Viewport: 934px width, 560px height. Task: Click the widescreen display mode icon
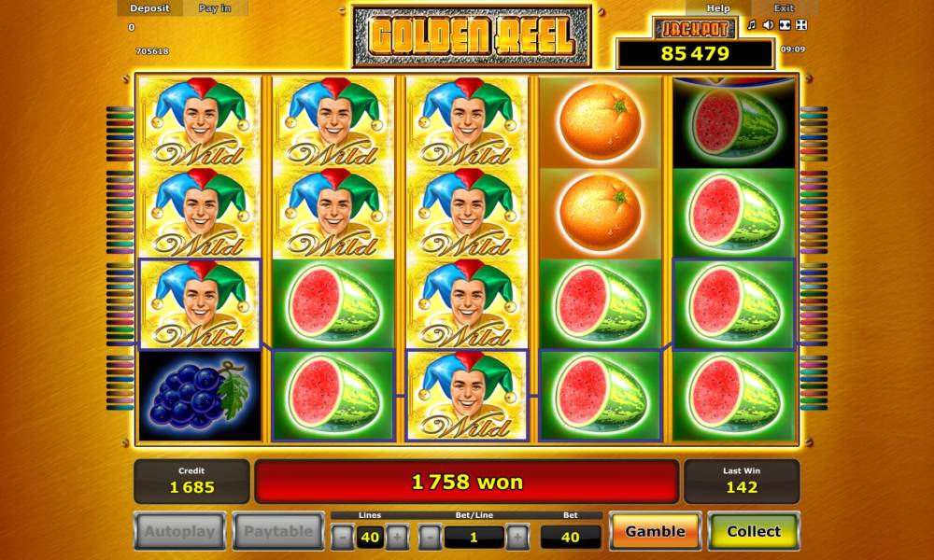pyautogui.click(x=785, y=25)
